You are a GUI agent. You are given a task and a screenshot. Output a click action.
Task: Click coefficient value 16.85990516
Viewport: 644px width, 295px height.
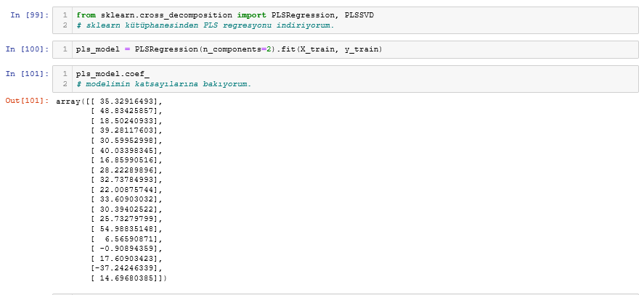[128, 160]
